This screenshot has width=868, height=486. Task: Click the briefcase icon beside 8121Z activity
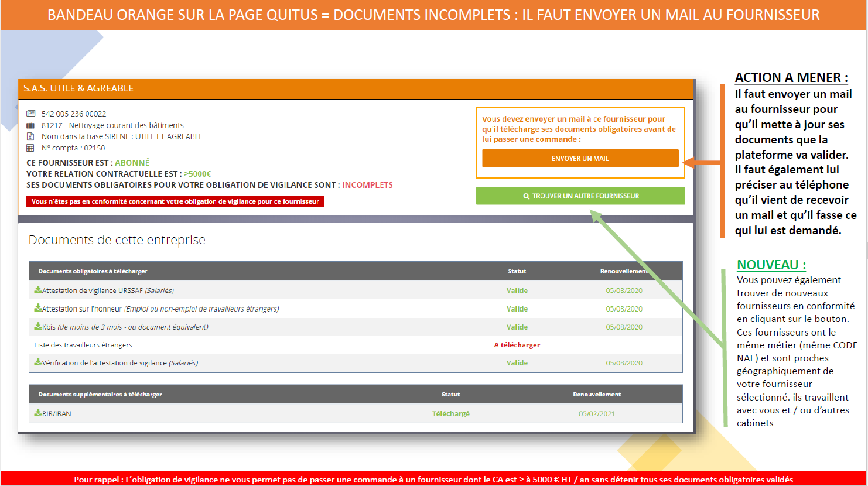point(30,125)
